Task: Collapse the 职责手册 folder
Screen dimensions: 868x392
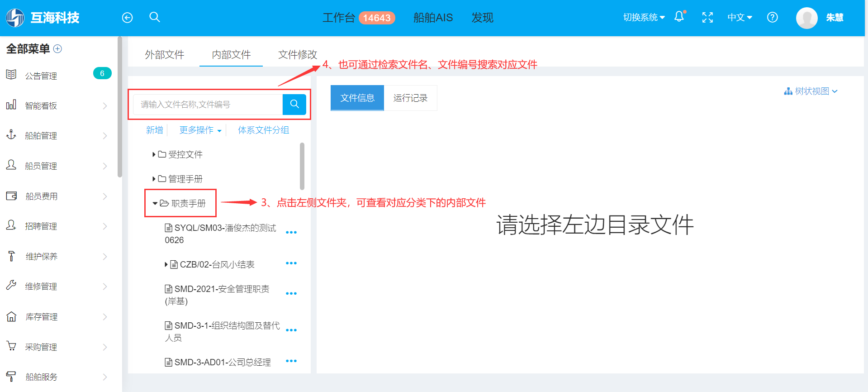Action: (155, 203)
